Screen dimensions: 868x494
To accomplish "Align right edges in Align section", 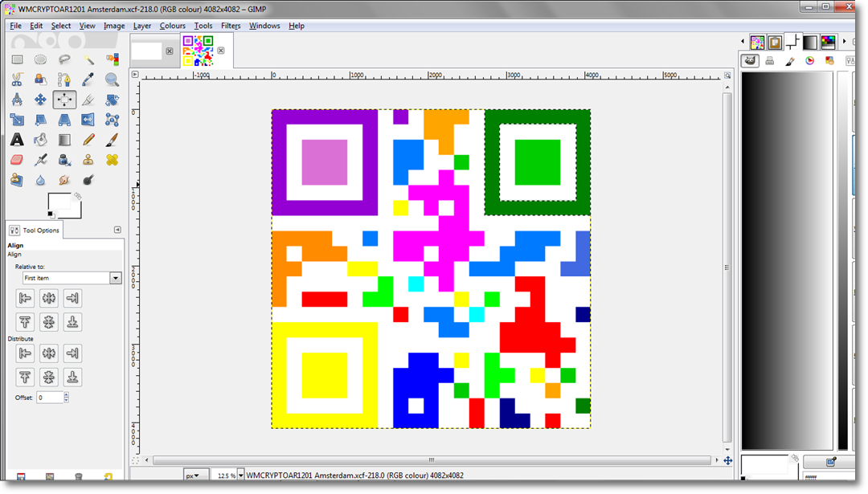I will (72, 298).
